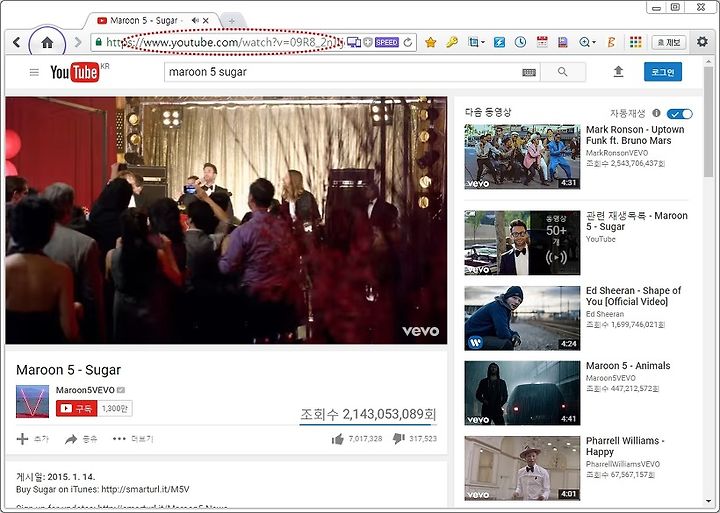The width and height of the screenshot is (720, 513).
Task: Open Maroon 5 - Animals title link
Action: pos(628,366)
